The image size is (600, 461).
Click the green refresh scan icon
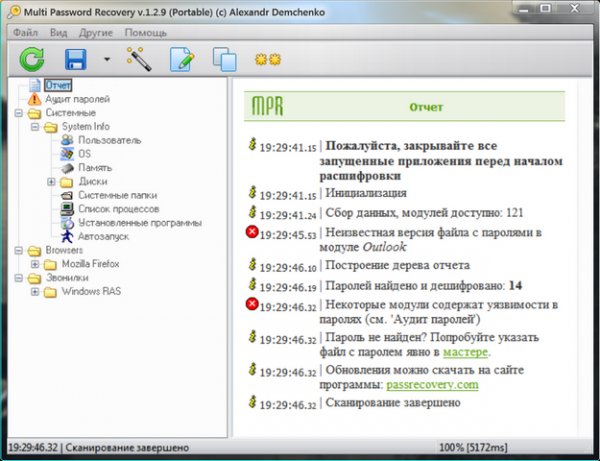[32, 59]
